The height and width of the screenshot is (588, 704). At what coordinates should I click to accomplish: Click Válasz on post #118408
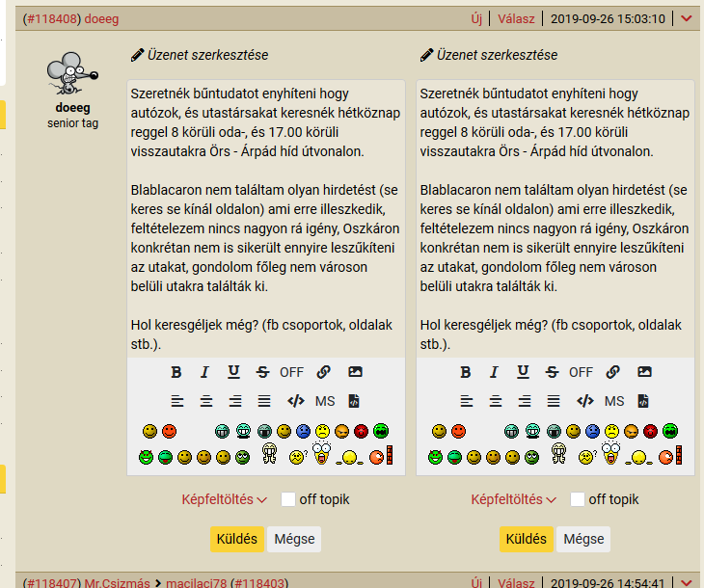pos(516,19)
